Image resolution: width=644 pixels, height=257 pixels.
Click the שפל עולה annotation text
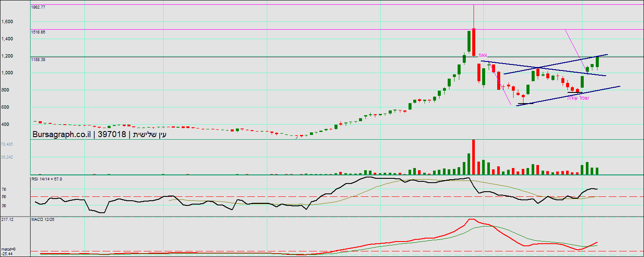pos(579,98)
